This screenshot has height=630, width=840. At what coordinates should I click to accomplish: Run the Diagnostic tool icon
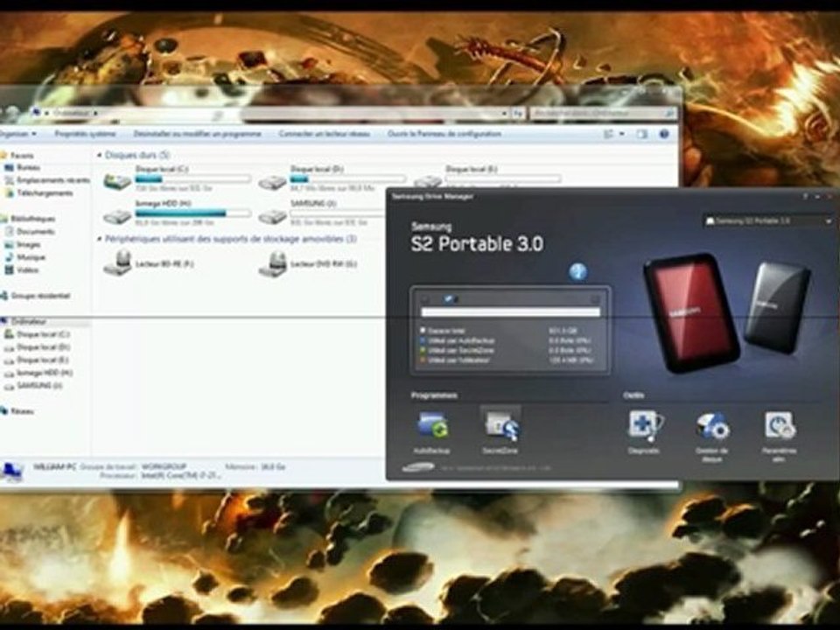coord(645,426)
